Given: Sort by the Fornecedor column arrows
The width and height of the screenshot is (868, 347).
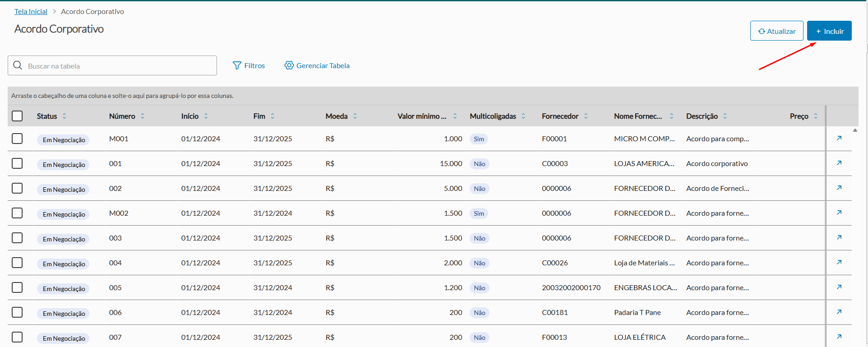Looking at the screenshot, I should [586, 116].
